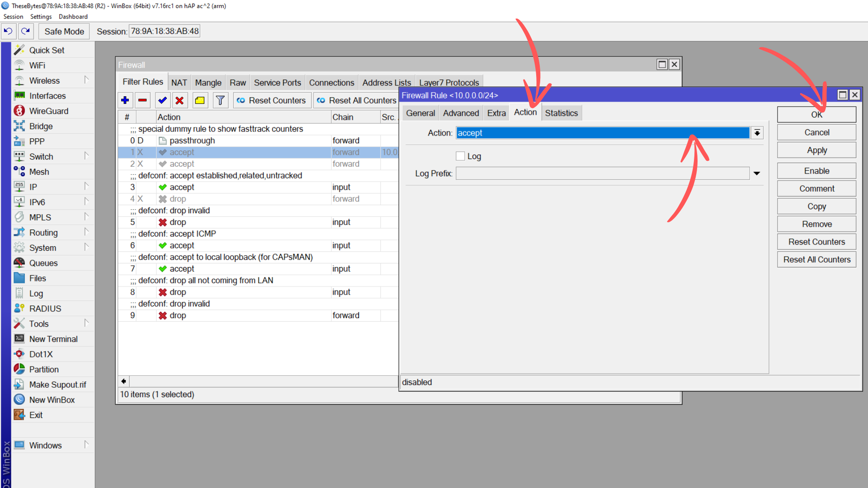868x488 pixels.
Task: Open the Action dropdown in the rule dialog
Action: [x=757, y=132]
